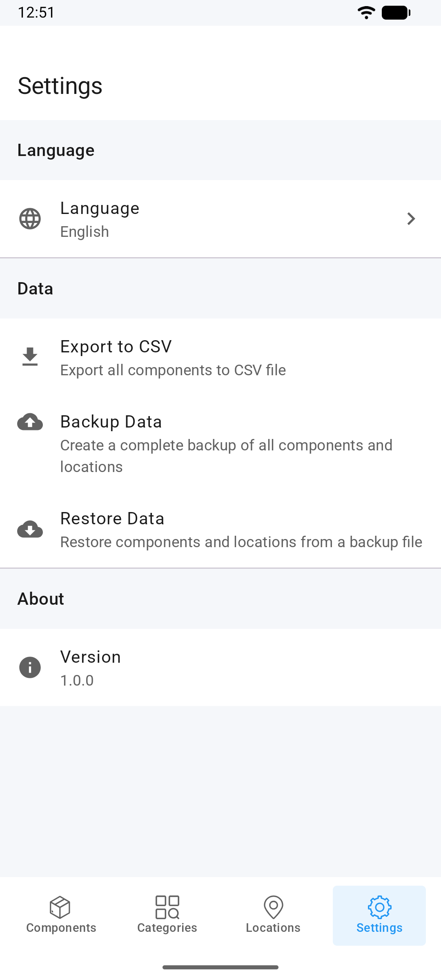Switch to the Categories tab label

(x=167, y=928)
